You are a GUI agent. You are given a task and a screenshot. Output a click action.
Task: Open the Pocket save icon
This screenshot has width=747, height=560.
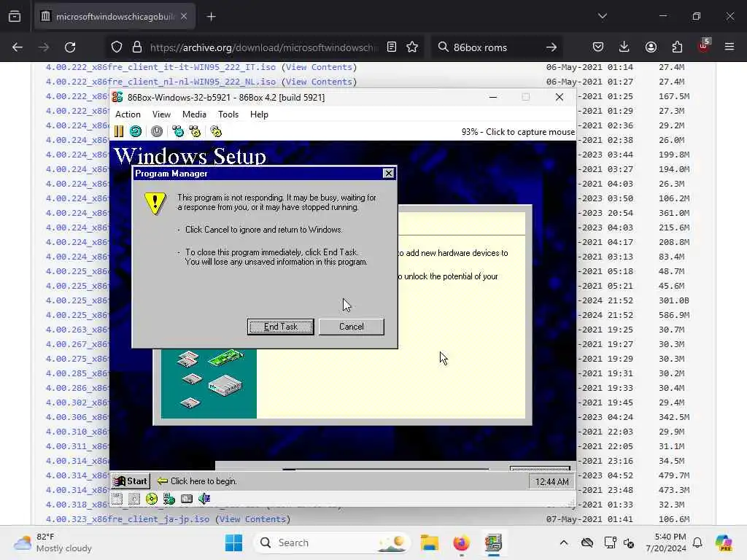pyautogui.click(x=598, y=47)
